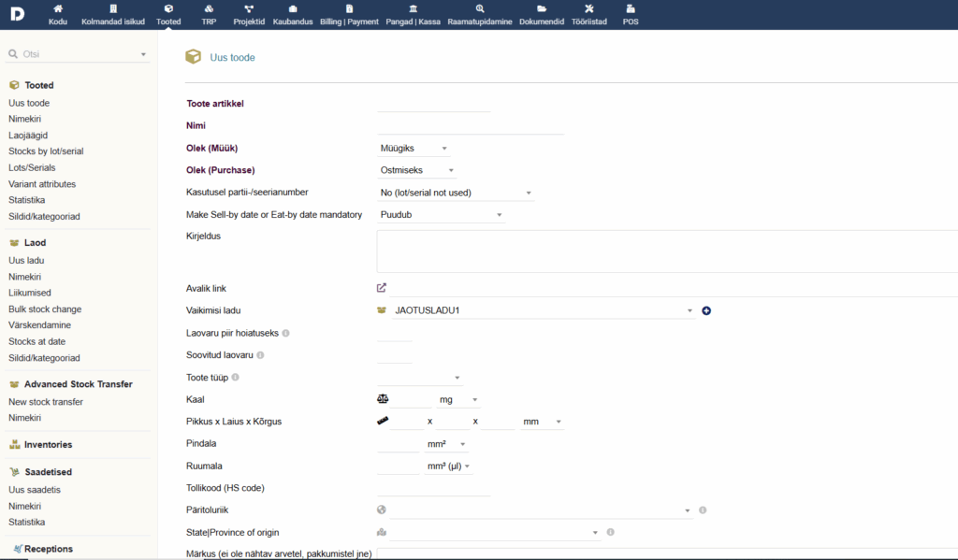The width and height of the screenshot is (958, 560).
Task: Open the Olek (Müük) dropdown
Action: point(414,149)
